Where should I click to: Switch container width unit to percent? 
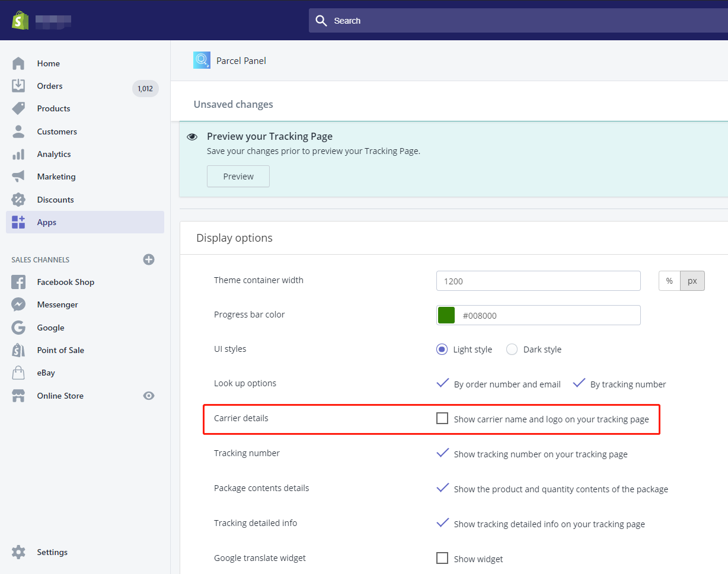pos(669,281)
